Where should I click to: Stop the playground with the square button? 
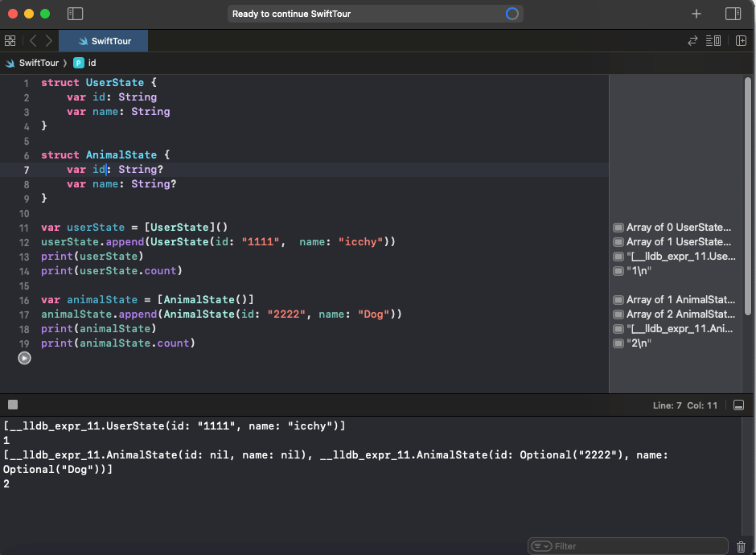click(12, 405)
